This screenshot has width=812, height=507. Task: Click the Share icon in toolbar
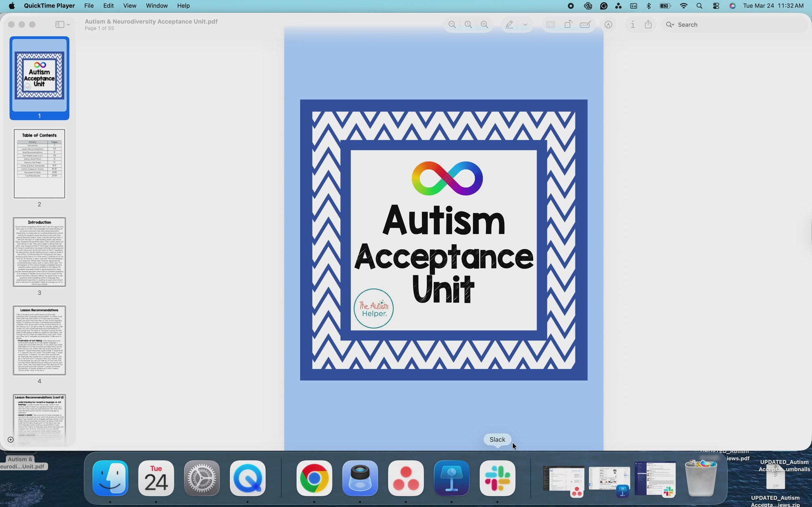pos(648,25)
